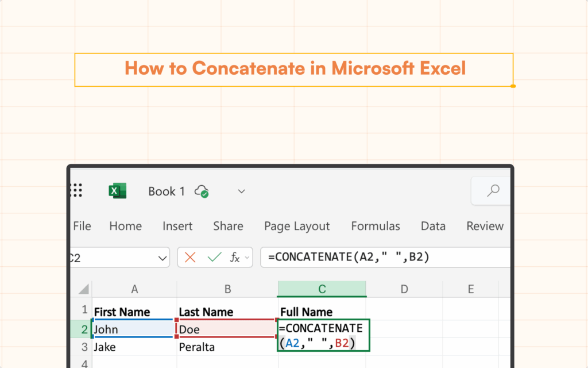Select column D header
The height and width of the screenshot is (368, 588).
pos(404,289)
